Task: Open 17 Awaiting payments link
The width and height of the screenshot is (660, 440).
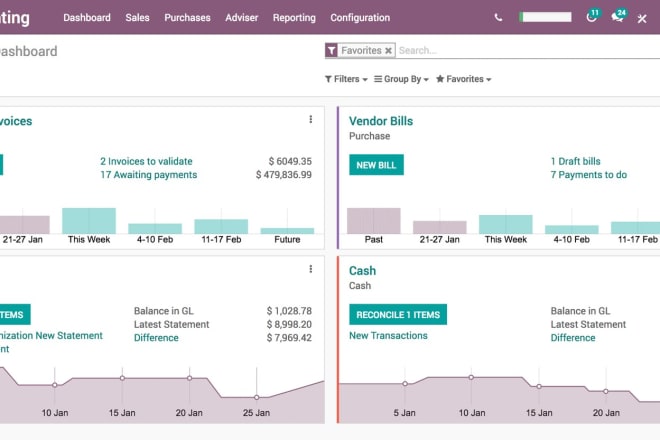Action: coord(148,175)
